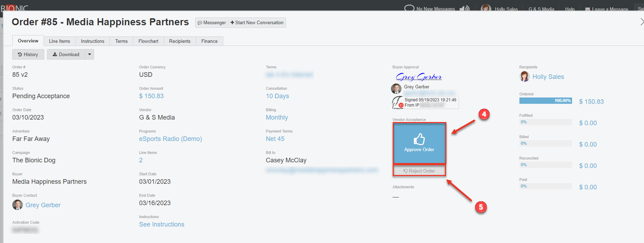The image size is (644, 243).
Task: Click the thumbs-up Approve Order button
Action: pos(419,143)
